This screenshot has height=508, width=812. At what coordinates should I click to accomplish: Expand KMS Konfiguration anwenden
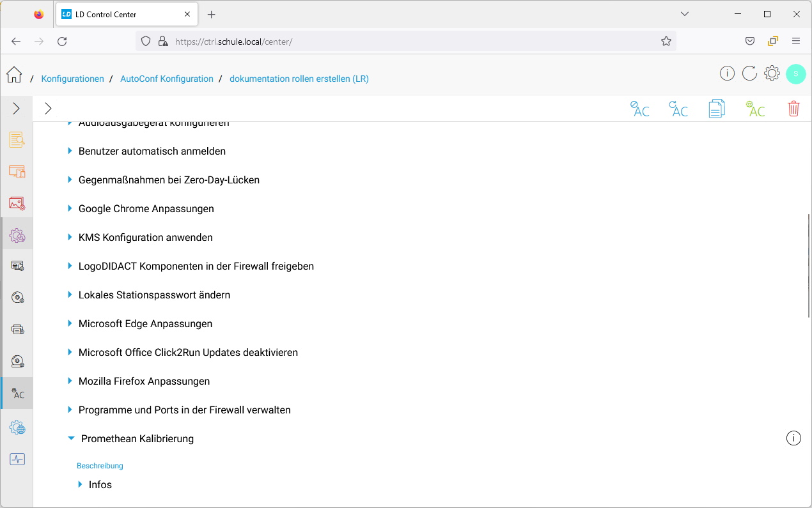pos(70,237)
